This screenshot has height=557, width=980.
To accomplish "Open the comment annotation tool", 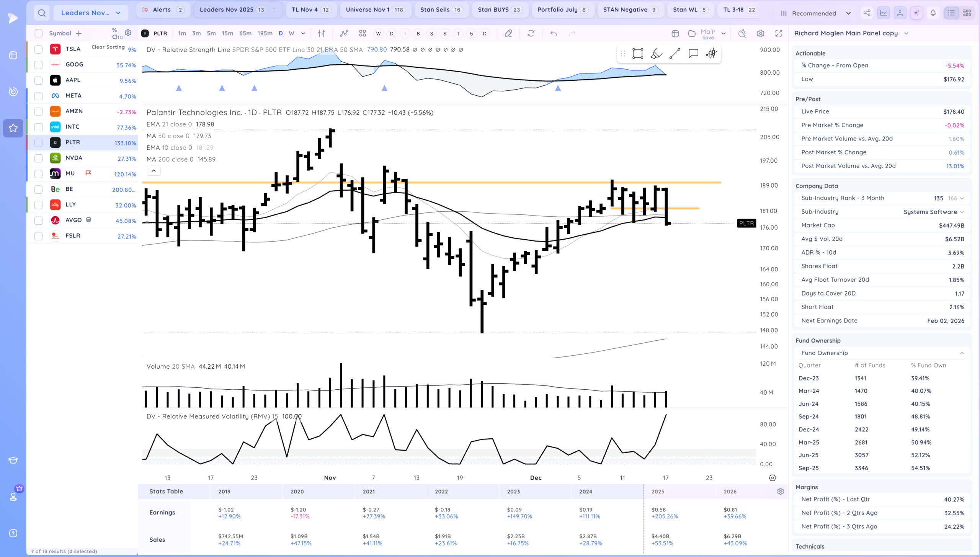I will click(x=693, y=54).
